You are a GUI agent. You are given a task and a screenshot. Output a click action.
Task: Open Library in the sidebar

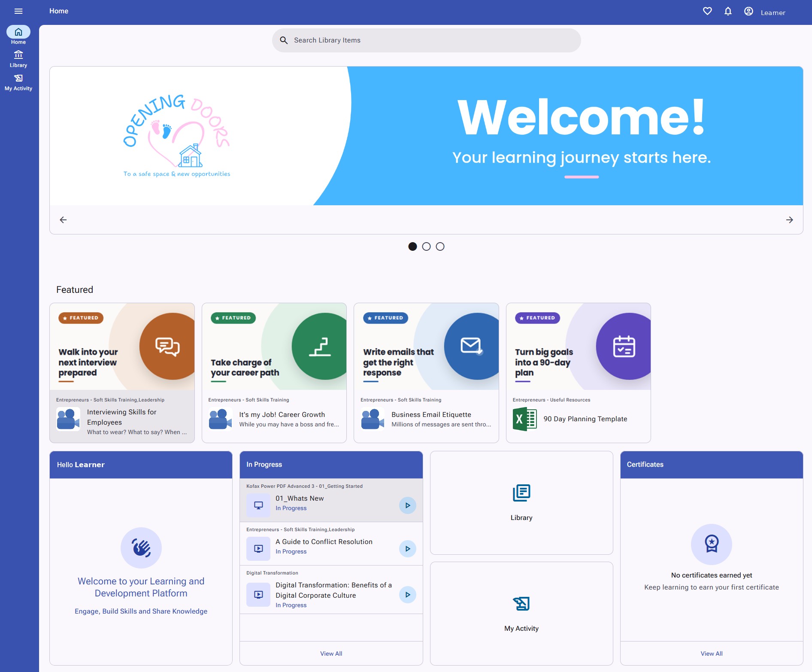[x=18, y=59]
